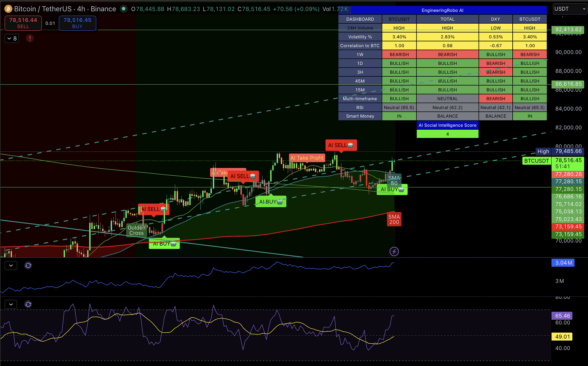The height and width of the screenshot is (366, 588).
Task: Click the DASHBOARD header cell
Action: pos(360,19)
